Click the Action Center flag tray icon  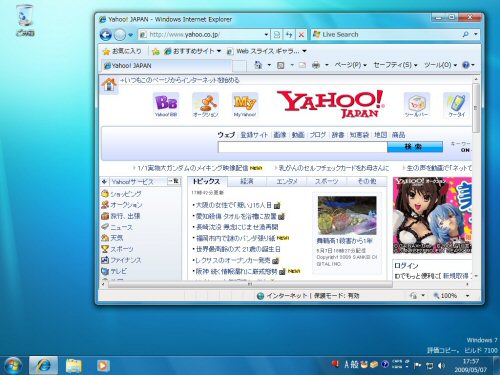417,365
